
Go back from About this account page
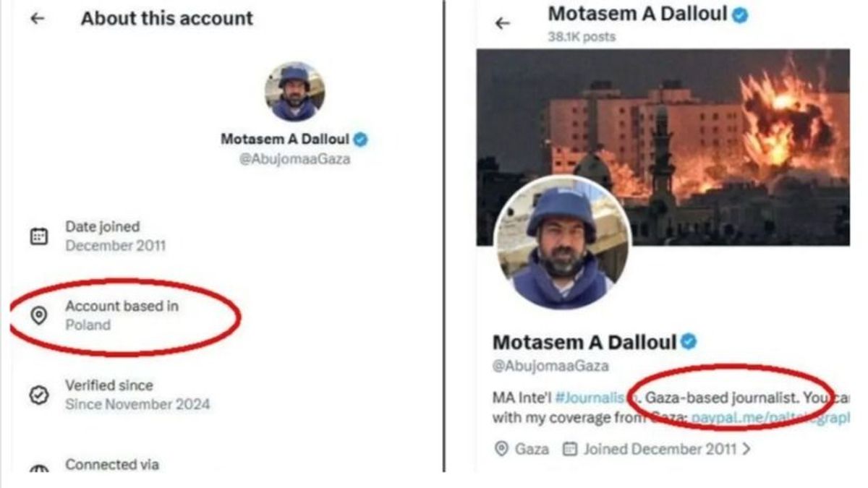click(x=38, y=20)
